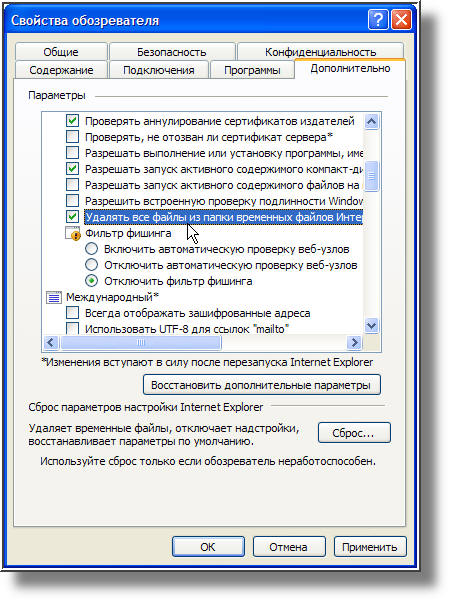450x600 pixels.
Task: Close the Свойства обозревателя dialog
Action: click(401, 20)
